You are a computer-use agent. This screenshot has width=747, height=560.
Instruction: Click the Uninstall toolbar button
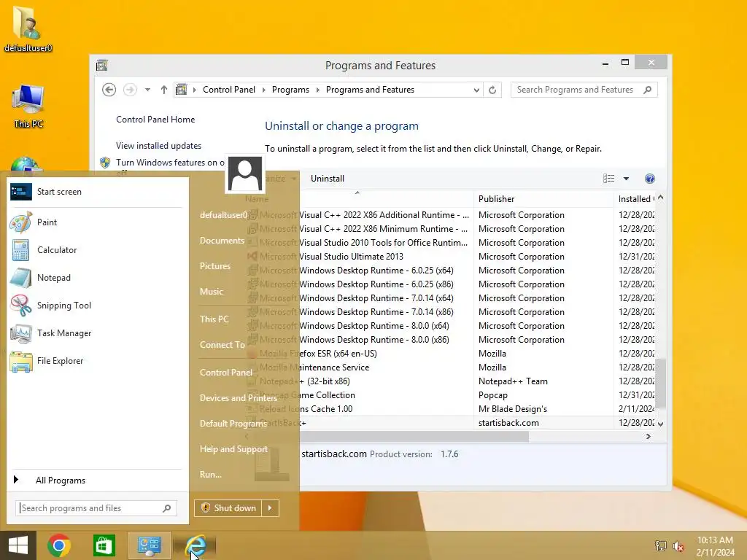pyautogui.click(x=328, y=179)
